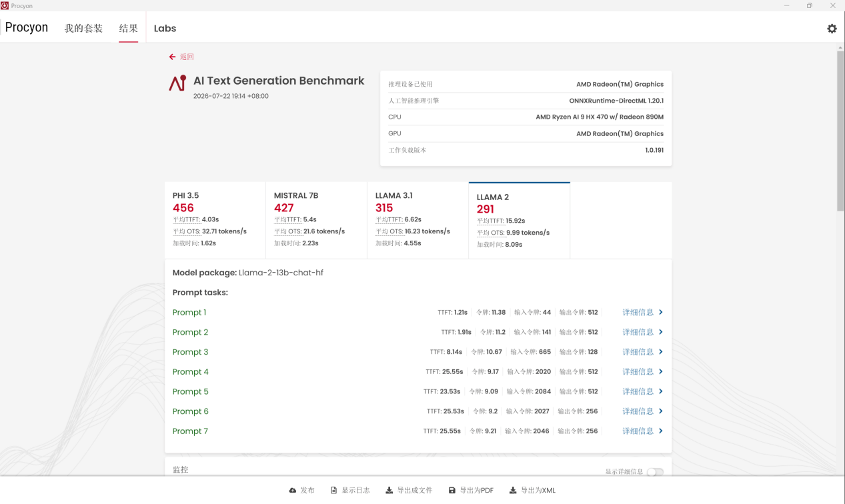The image size is (845, 504).
Task: Expand Prompt 1 details chevron
Action: tap(660, 312)
